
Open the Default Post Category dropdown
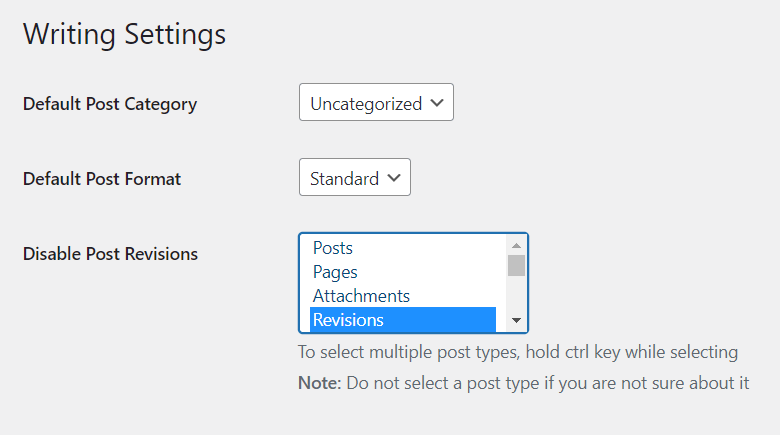(376, 103)
